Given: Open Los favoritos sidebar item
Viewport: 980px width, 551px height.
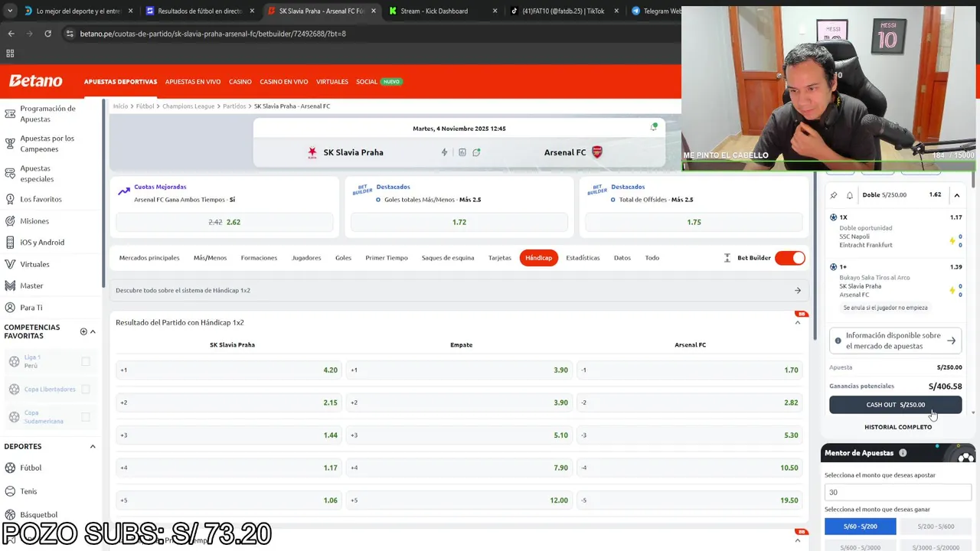Looking at the screenshot, I should [x=41, y=199].
